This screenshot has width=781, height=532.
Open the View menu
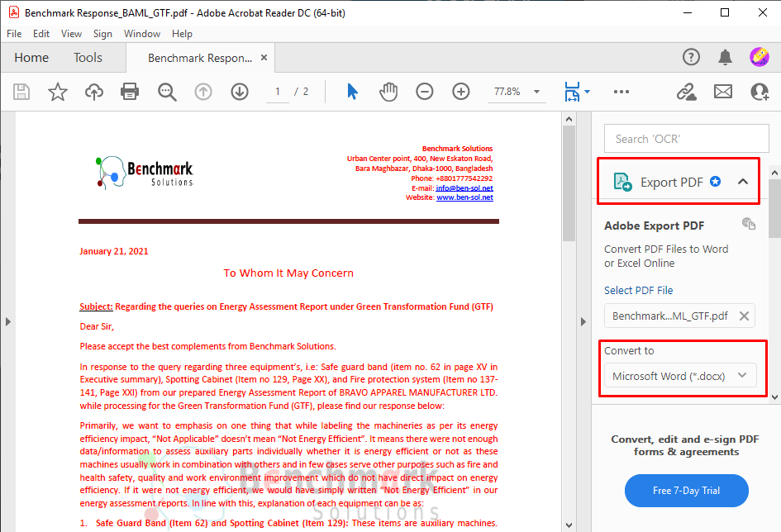[71, 34]
